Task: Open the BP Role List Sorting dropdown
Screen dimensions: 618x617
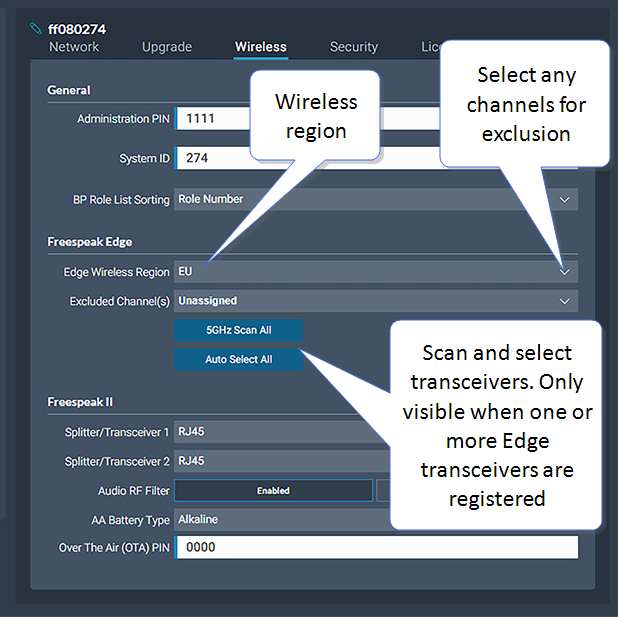Action: click(x=376, y=199)
